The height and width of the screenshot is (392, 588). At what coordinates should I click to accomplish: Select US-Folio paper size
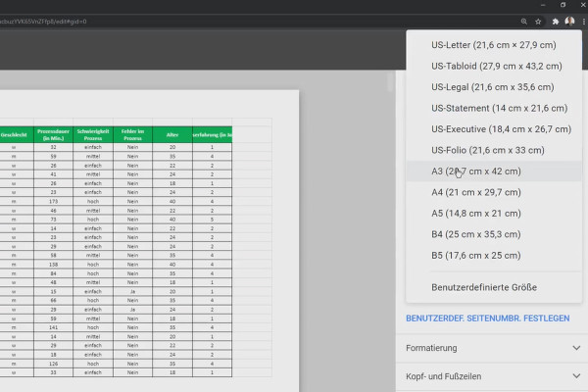(494, 150)
